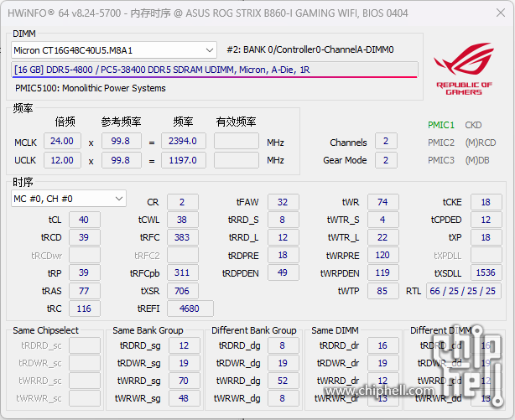Click the RTL value 66 / 25 / 25 / 25
Viewport: 515px width, 420px height.
[464, 291]
